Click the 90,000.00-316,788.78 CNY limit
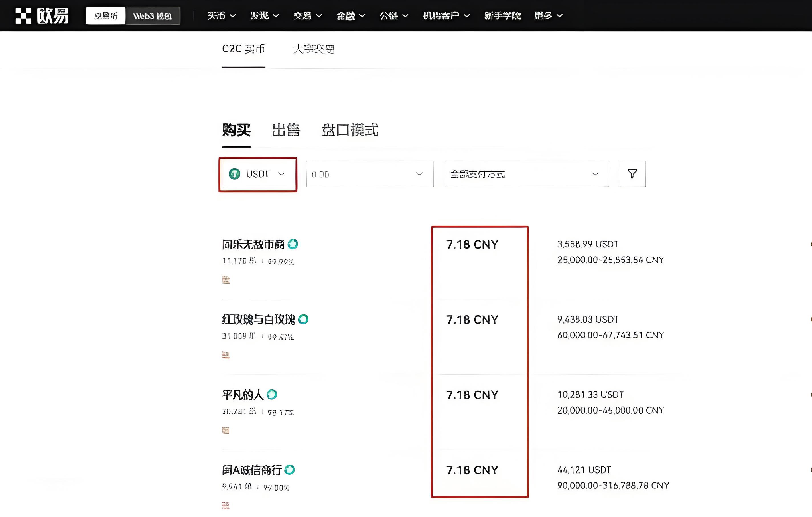812x517 pixels. click(613, 486)
